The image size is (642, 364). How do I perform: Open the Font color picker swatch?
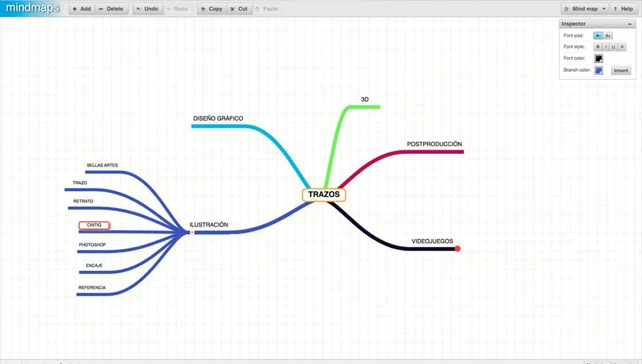pos(599,59)
